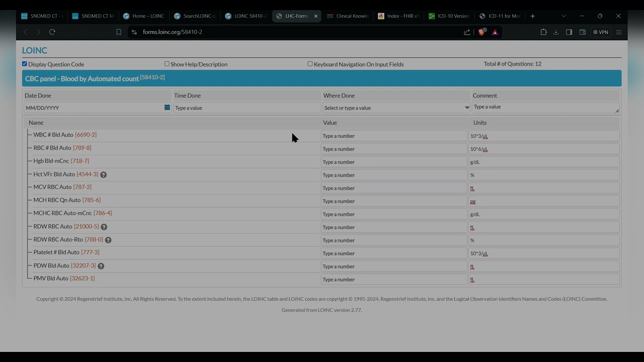
Task: Switch to Home – LOINC tab
Action: (x=144, y=16)
